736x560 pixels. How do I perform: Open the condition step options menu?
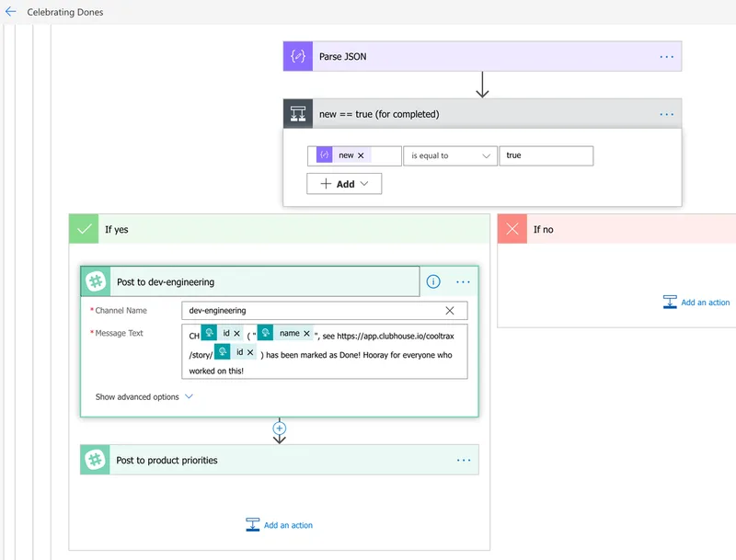pyautogui.click(x=666, y=114)
